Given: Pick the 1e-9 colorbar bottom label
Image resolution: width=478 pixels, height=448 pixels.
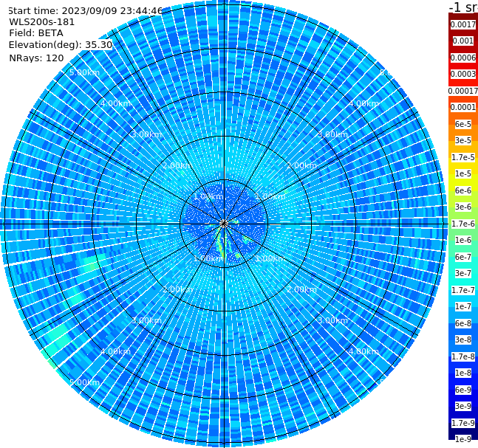Looking at the screenshot, I should pos(463,439).
